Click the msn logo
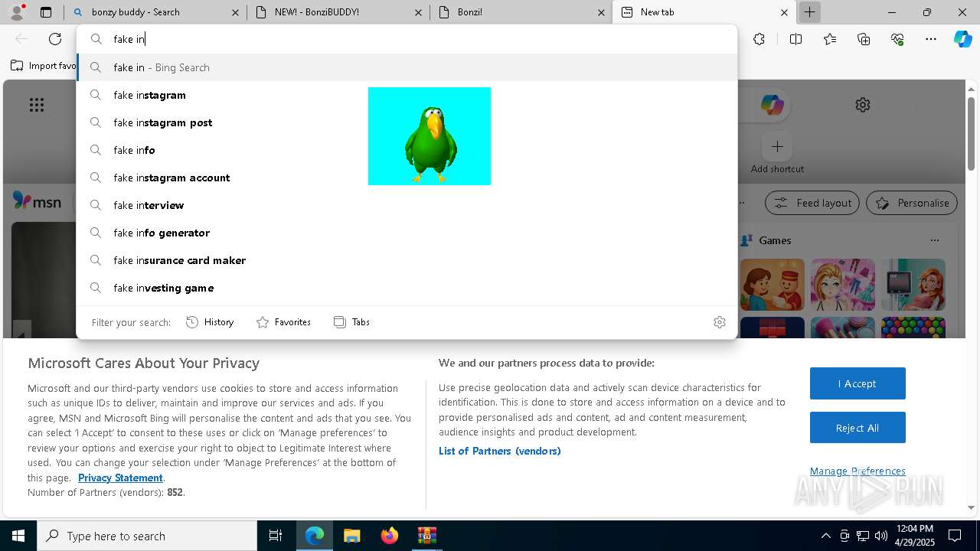Screen dimensions: 980x551 point(37,201)
